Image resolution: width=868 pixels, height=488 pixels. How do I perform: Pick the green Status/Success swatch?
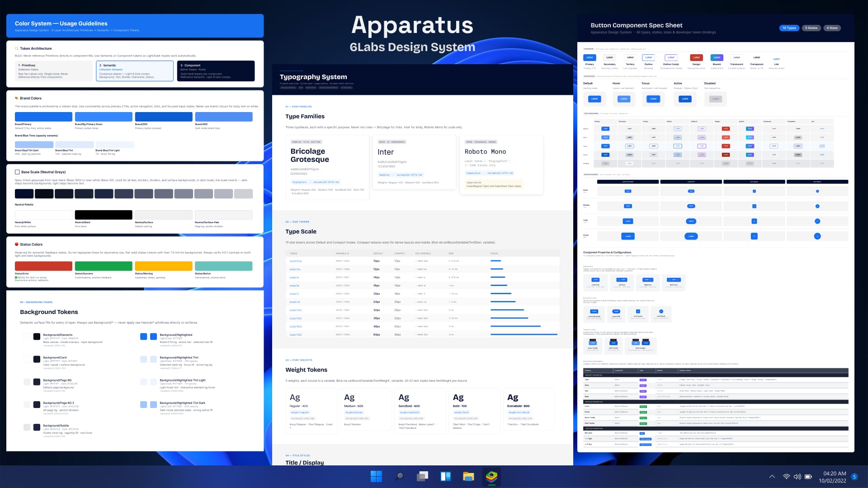[104, 266]
